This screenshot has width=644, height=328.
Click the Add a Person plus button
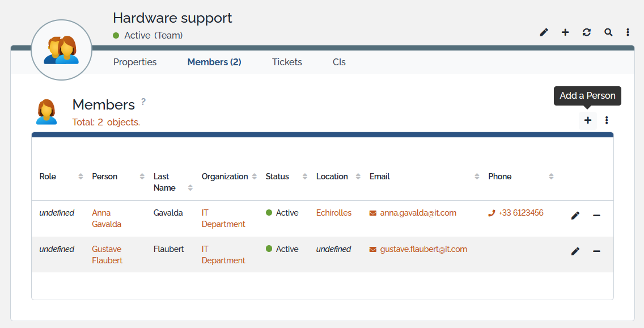pyautogui.click(x=588, y=120)
